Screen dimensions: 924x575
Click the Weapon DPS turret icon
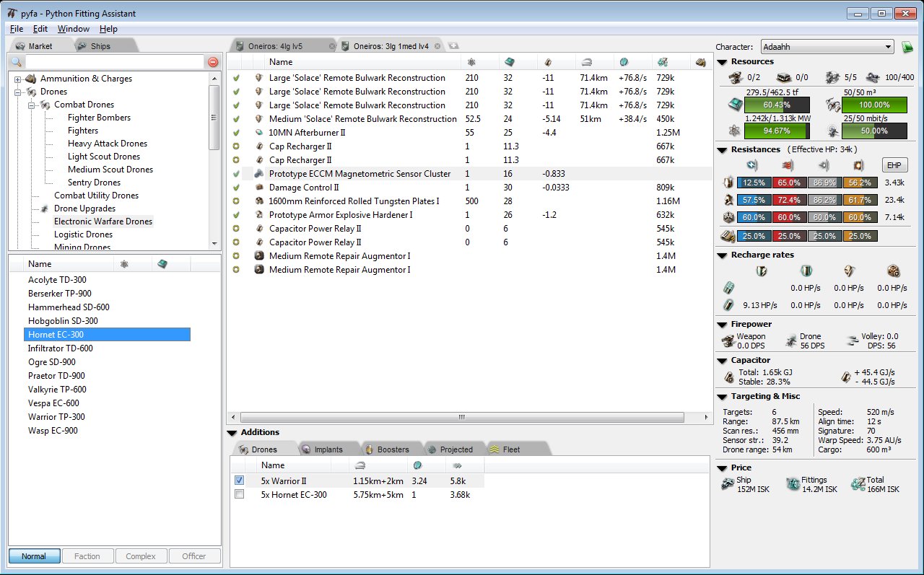(728, 341)
